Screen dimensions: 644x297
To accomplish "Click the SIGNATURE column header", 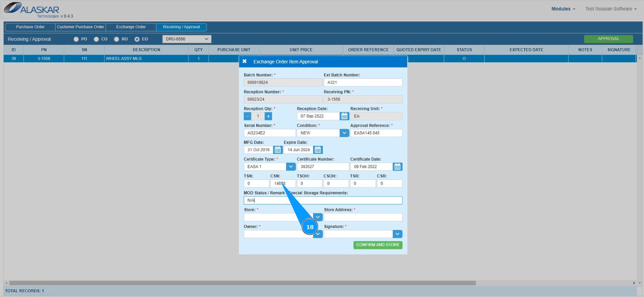I will 619,50.
